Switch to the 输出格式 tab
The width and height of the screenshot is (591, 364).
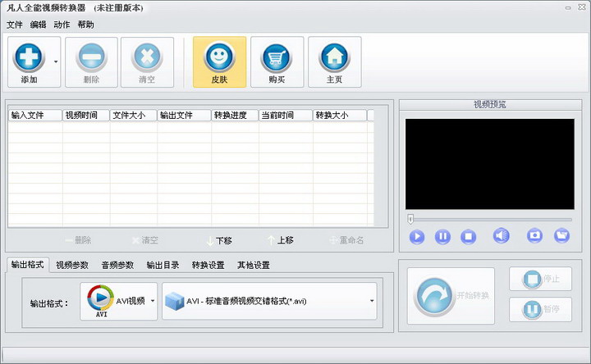coord(27,265)
